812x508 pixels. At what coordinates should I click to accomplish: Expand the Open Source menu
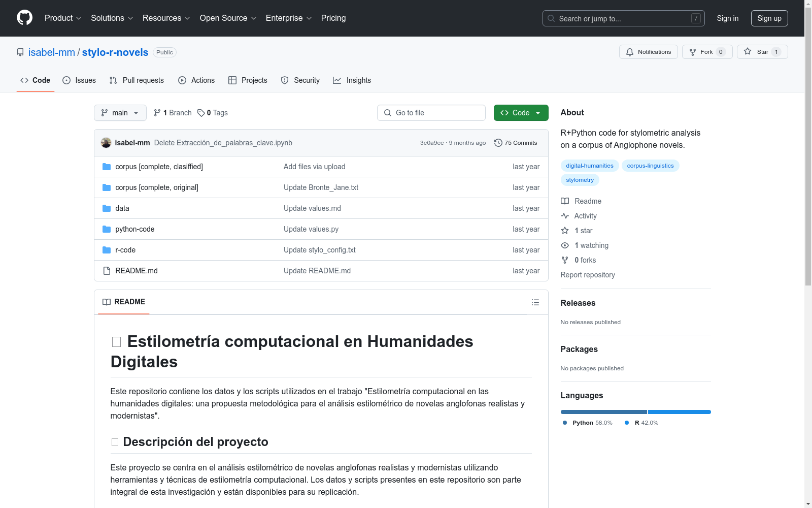point(228,18)
